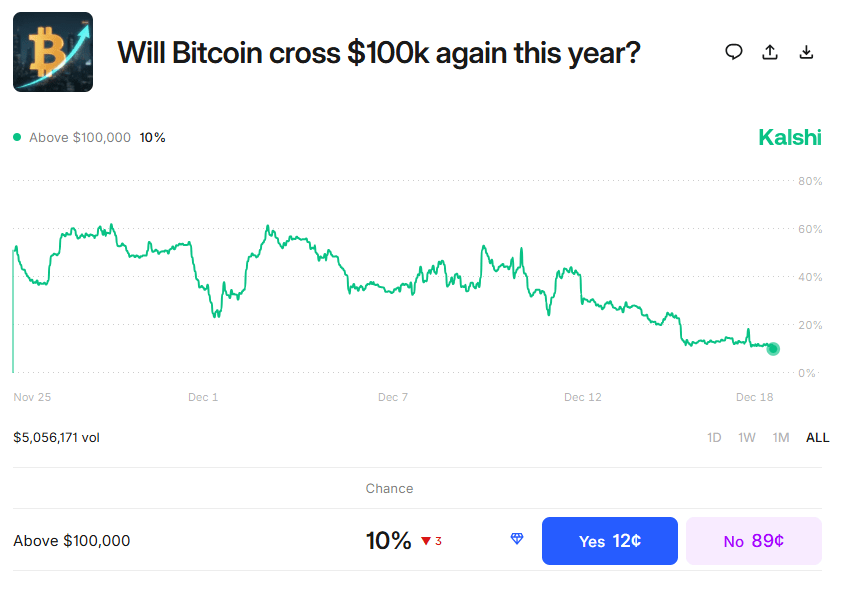The height and width of the screenshot is (603, 860).
Task: Click the 10% chance value in the row
Action: (388, 541)
